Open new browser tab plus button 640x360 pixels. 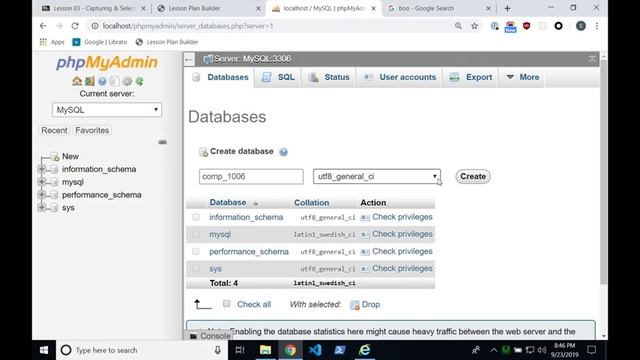[x=507, y=8]
